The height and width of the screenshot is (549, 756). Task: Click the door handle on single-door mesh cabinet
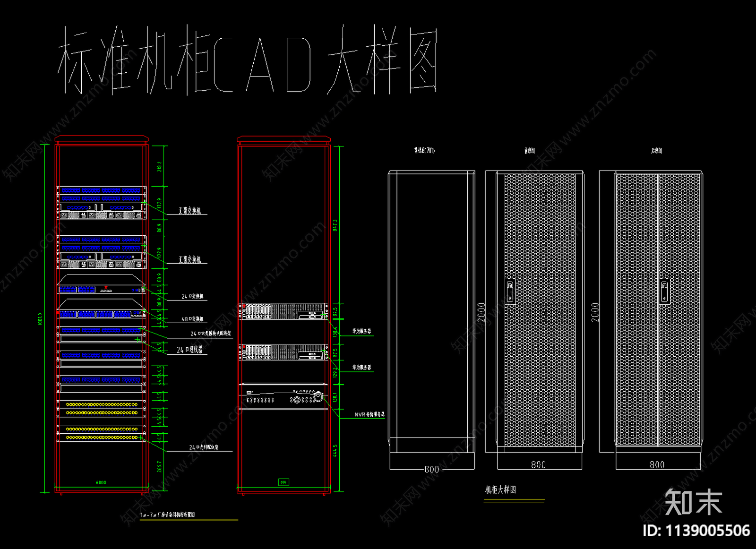[x=510, y=291]
